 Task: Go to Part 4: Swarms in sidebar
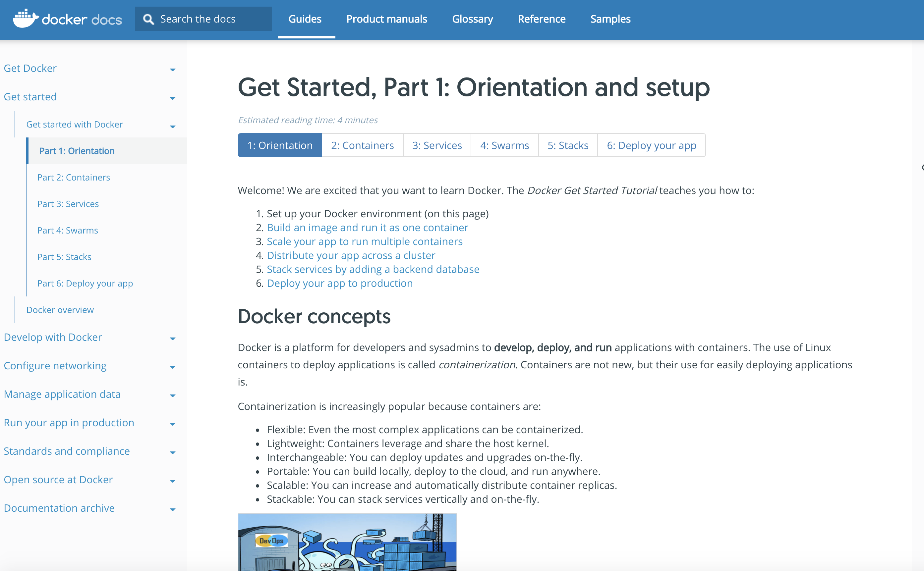pos(68,230)
